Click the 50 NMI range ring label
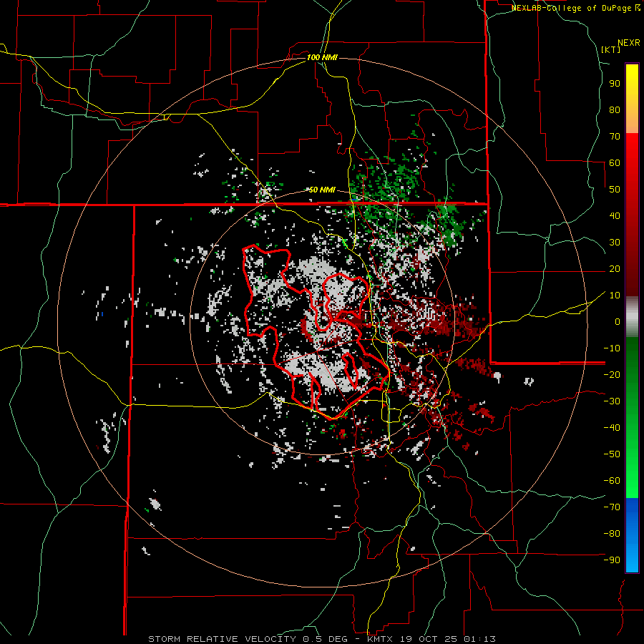644x644 pixels. click(322, 190)
